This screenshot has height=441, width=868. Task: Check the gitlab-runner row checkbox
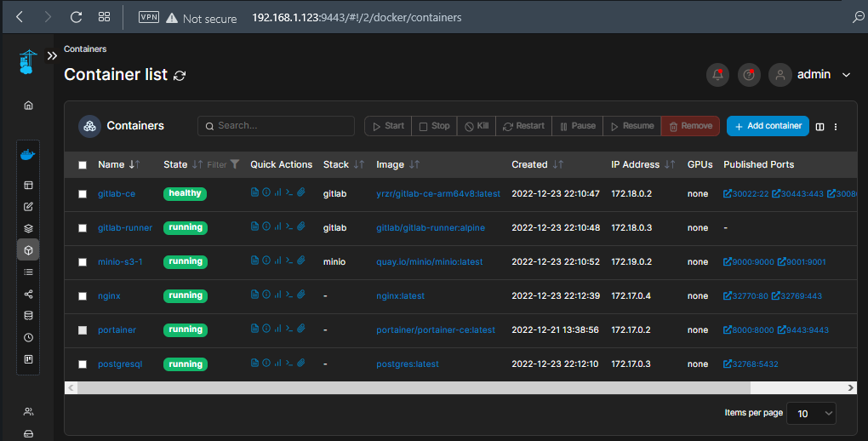click(83, 228)
